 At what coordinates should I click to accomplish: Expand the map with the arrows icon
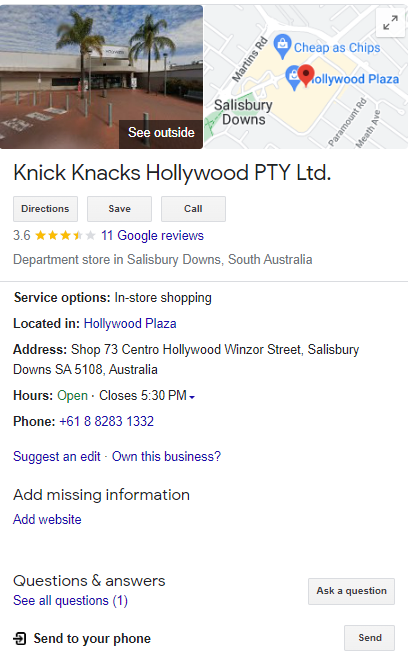coord(390,23)
